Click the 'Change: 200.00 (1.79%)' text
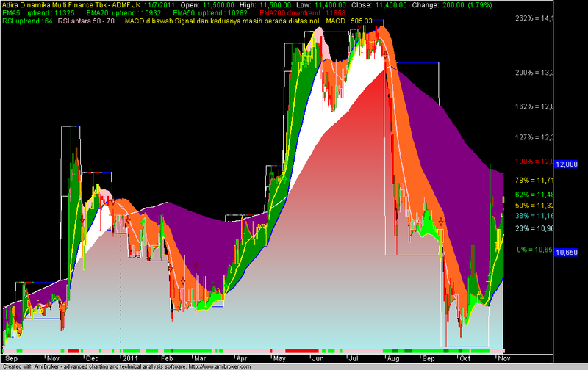588x370 pixels. pyautogui.click(x=452, y=5)
